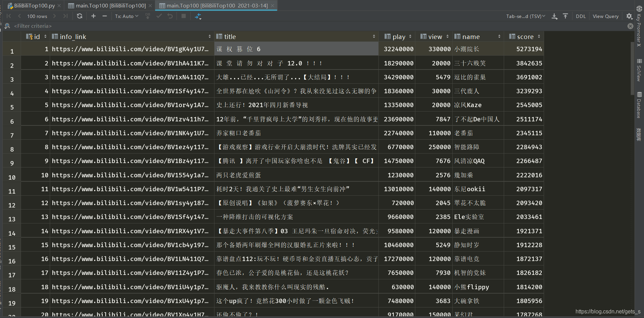Toggle sort order on score column

(539, 37)
